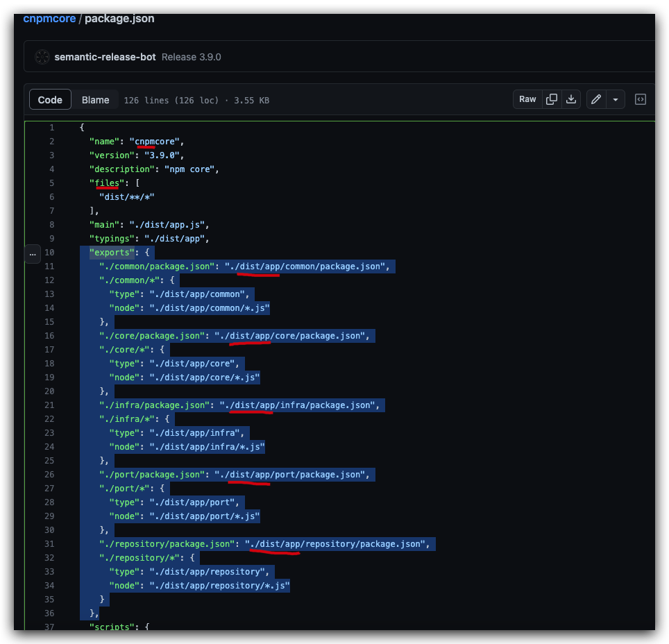Open semantic-release-bot's profile

click(x=105, y=57)
